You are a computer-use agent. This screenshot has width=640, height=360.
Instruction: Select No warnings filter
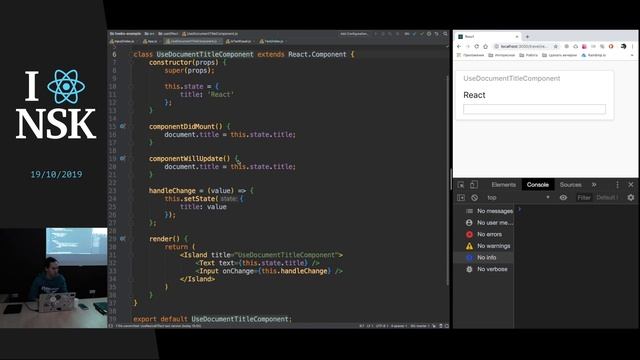tap(484, 246)
